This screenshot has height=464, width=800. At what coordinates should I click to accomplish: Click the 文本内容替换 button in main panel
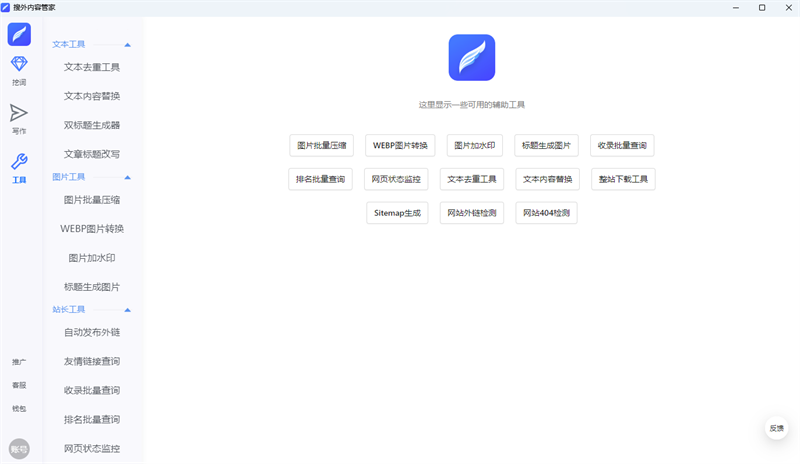(x=547, y=179)
